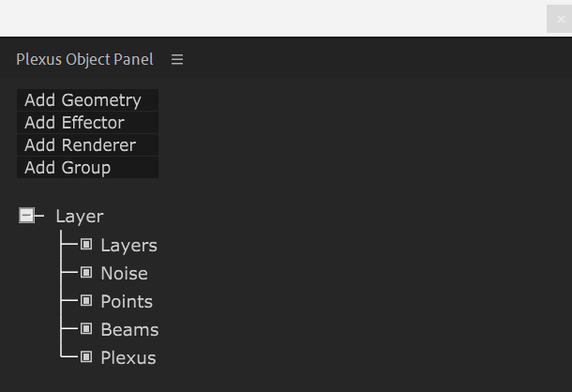
Task: Choose the Points renderer item
Action: point(127,302)
